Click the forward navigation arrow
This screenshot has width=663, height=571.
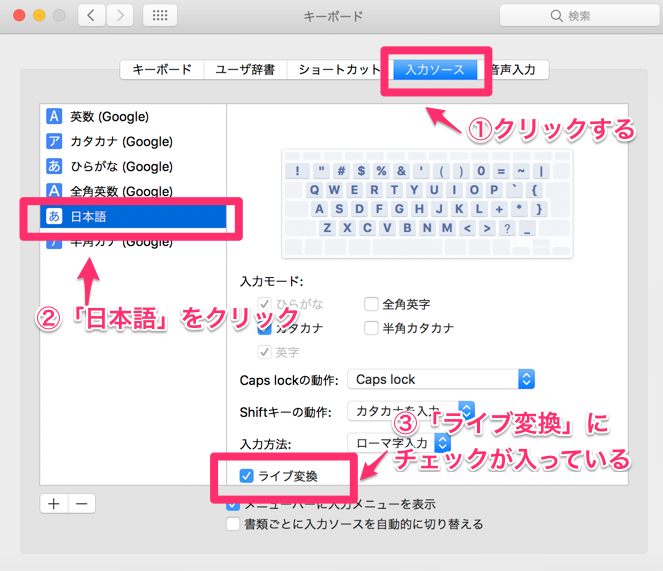(x=120, y=16)
